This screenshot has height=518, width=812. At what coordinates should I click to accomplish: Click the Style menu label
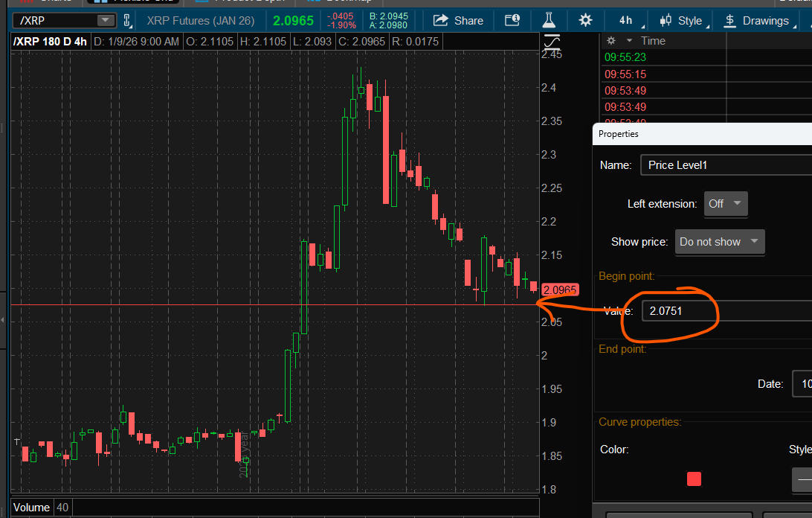coord(690,21)
